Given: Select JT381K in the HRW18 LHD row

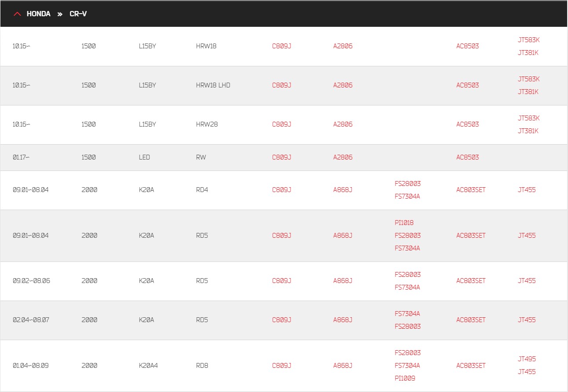Looking at the screenshot, I should click(528, 92).
